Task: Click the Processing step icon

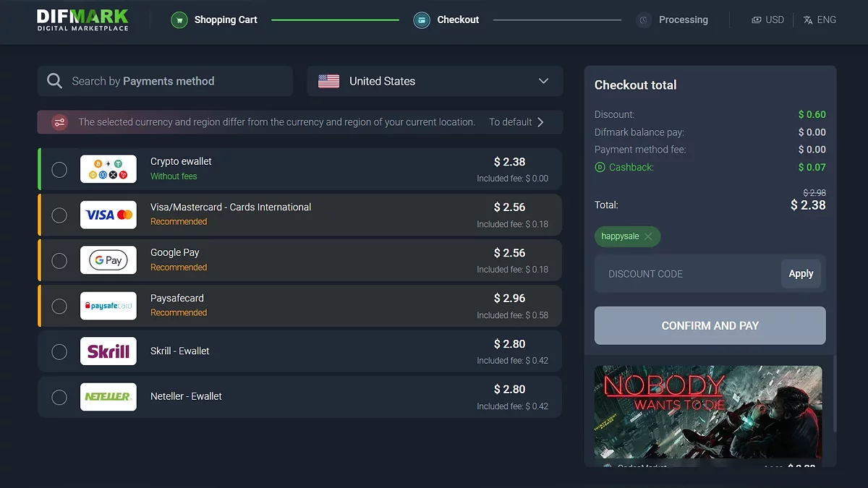Action: 644,20
